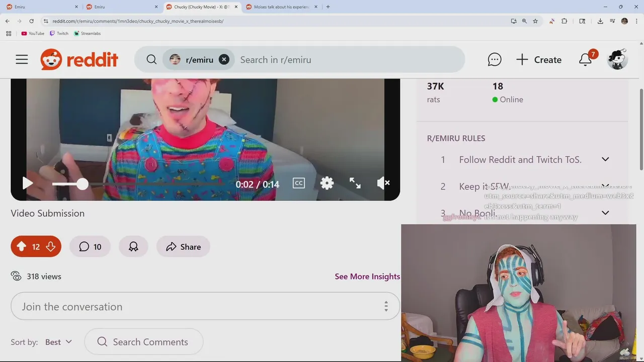The width and height of the screenshot is (644, 362).
Task: Enter video fullscreen mode
Action: 355,184
